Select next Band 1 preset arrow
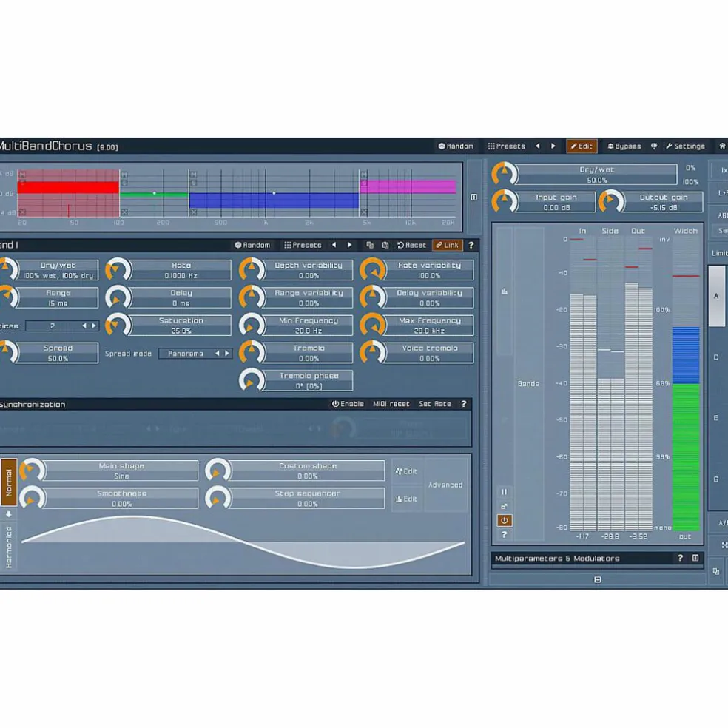 click(x=349, y=245)
